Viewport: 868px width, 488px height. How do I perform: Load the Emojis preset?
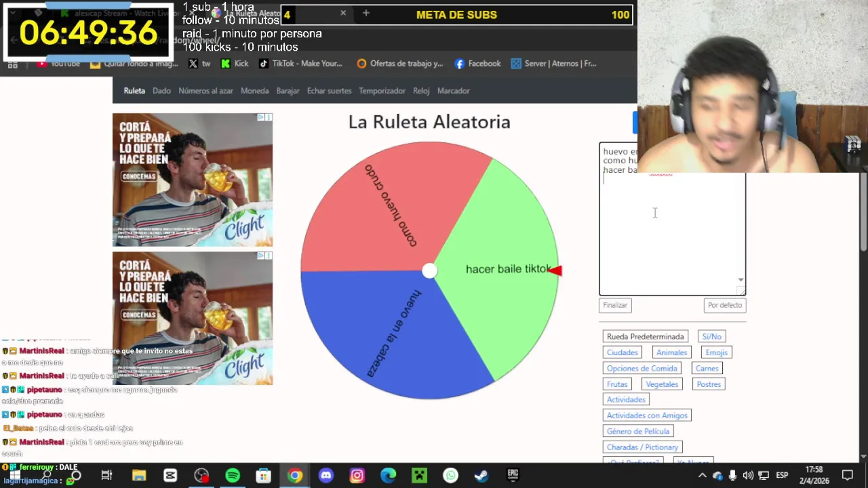pyautogui.click(x=717, y=352)
